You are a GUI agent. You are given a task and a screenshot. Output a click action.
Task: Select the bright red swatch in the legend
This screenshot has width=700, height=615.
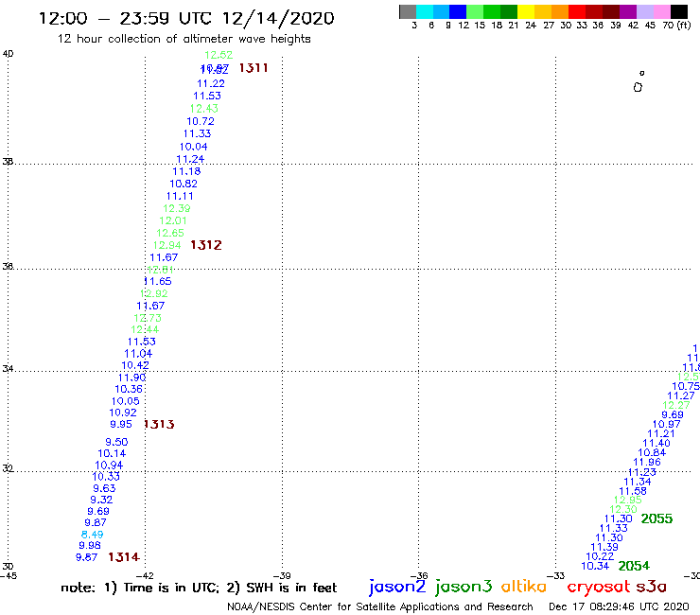(x=577, y=11)
